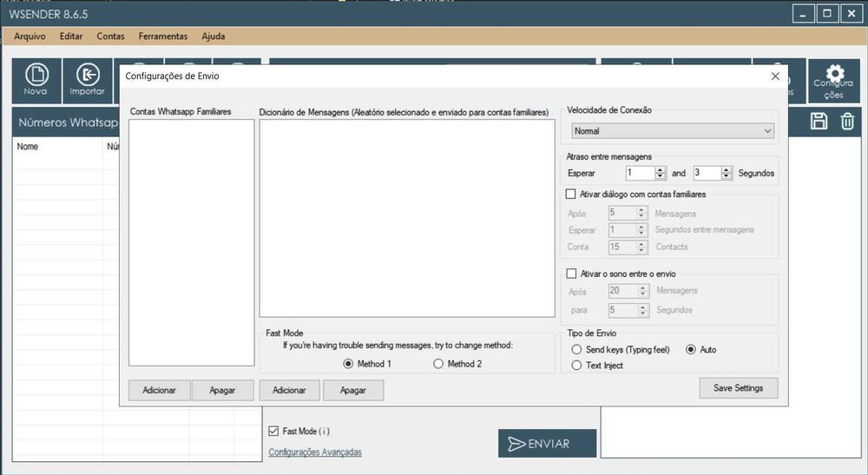Click the Nova toolbar icon
Viewport: 868px width, 475px height.
pos(36,81)
